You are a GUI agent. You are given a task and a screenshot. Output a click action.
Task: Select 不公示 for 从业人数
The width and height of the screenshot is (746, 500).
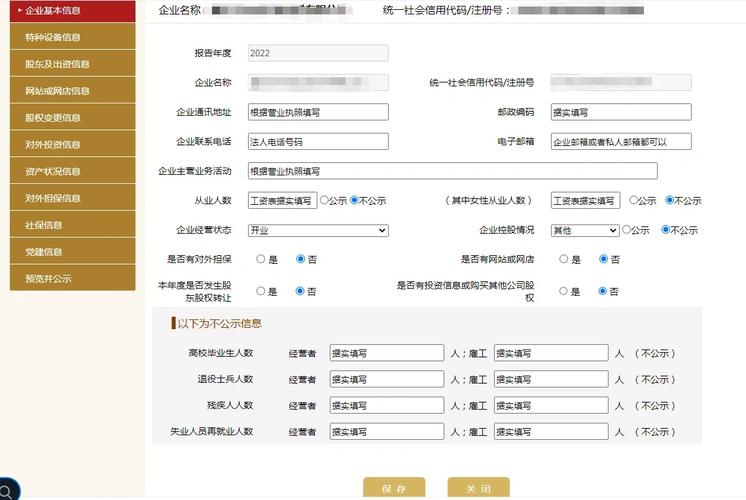(x=354, y=200)
